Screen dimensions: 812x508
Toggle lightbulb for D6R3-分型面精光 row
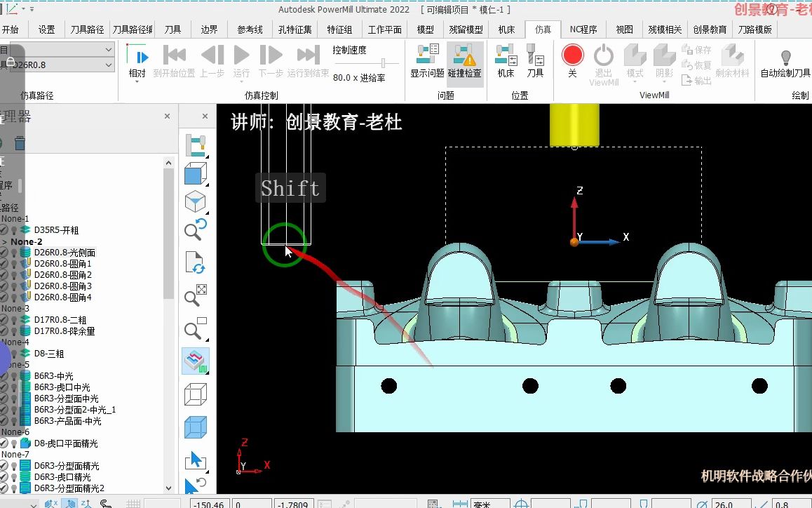click(15, 465)
